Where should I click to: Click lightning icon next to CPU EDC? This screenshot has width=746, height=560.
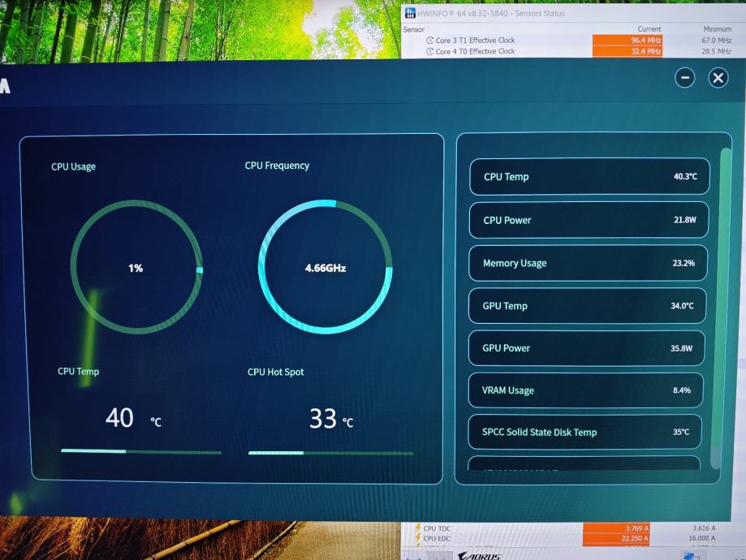(418, 537)
